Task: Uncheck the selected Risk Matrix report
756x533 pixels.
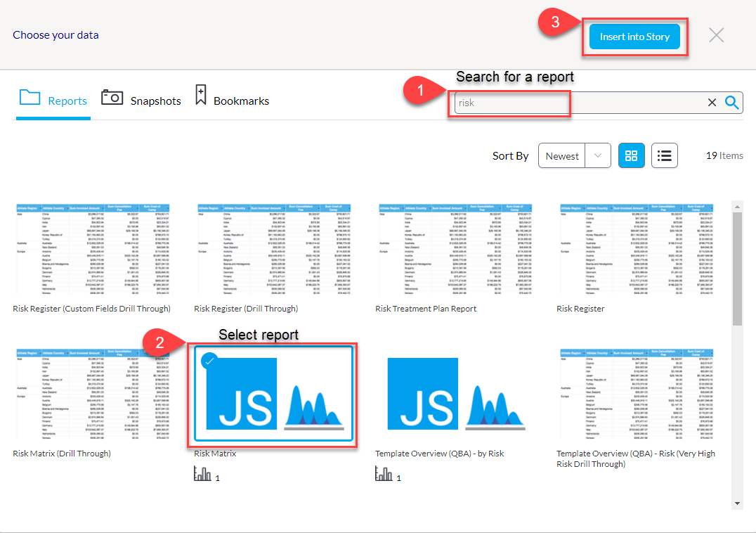Action: (208, 361)
